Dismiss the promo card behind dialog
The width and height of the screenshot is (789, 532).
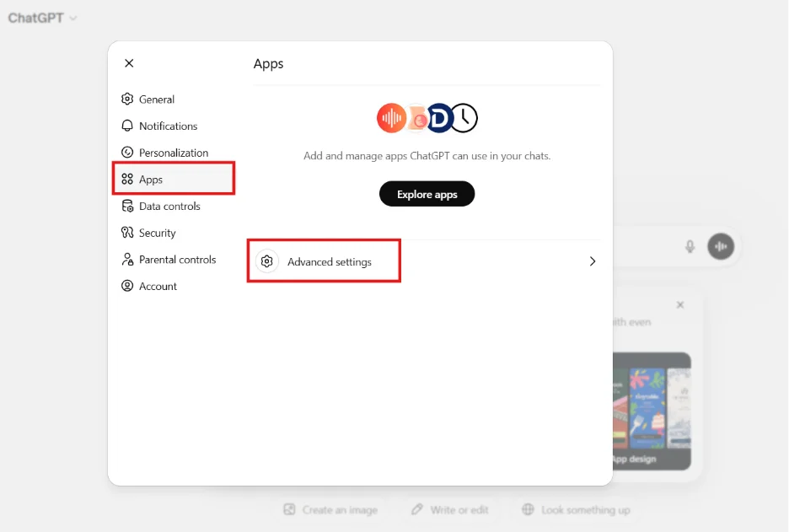[x=679, y=305]
